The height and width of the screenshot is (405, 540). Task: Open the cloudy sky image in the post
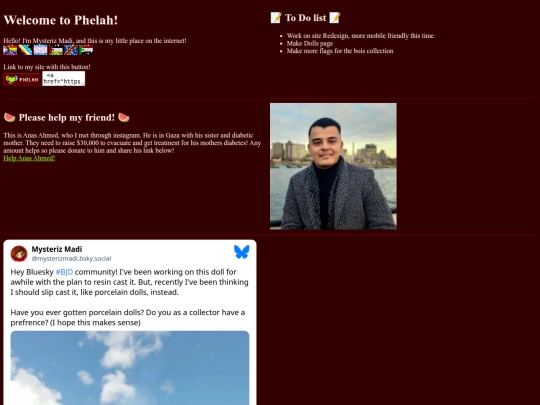click(130, 368)
